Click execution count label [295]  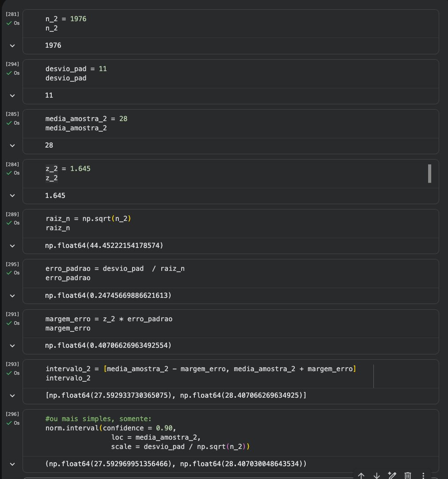coord(12,264)
